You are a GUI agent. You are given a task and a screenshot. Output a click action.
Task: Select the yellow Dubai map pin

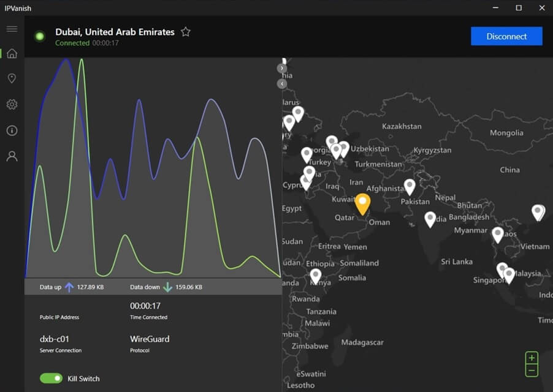point(362,204)
